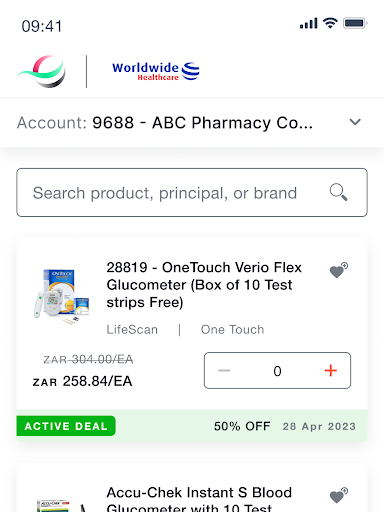This screenshot has width=384, height=512.
Task: Select the One Touch brand label
Action: (x=232, y=330)
